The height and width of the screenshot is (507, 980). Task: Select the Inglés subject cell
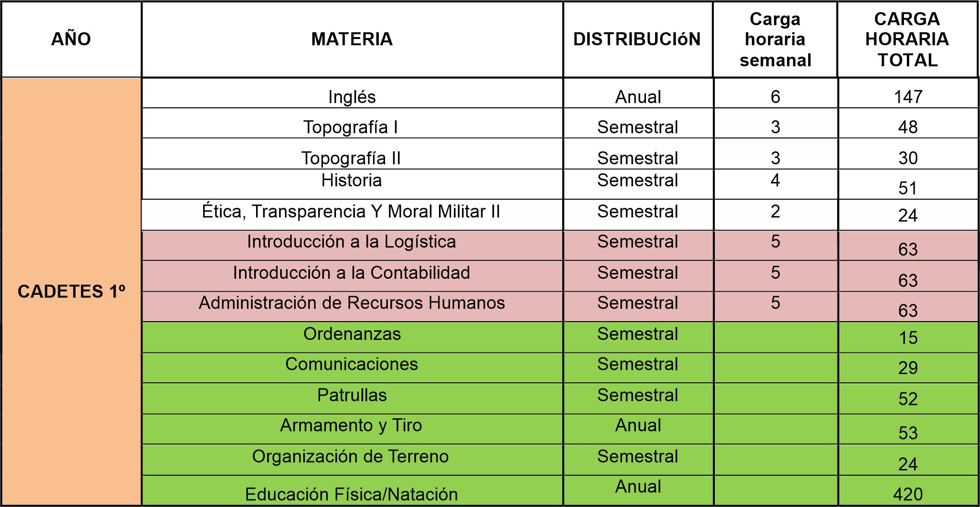(x=352, y=96)
